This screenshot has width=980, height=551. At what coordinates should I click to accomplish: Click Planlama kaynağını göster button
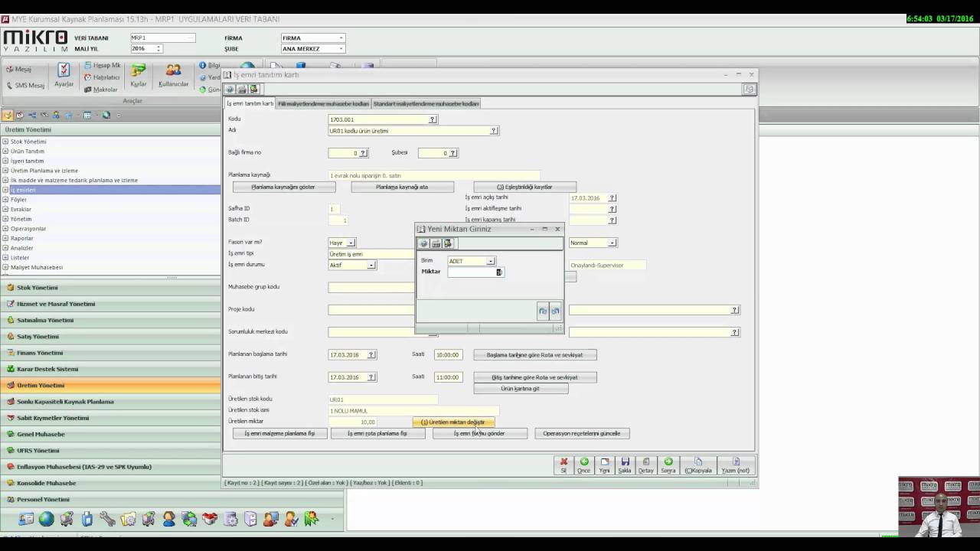[283, 187]
